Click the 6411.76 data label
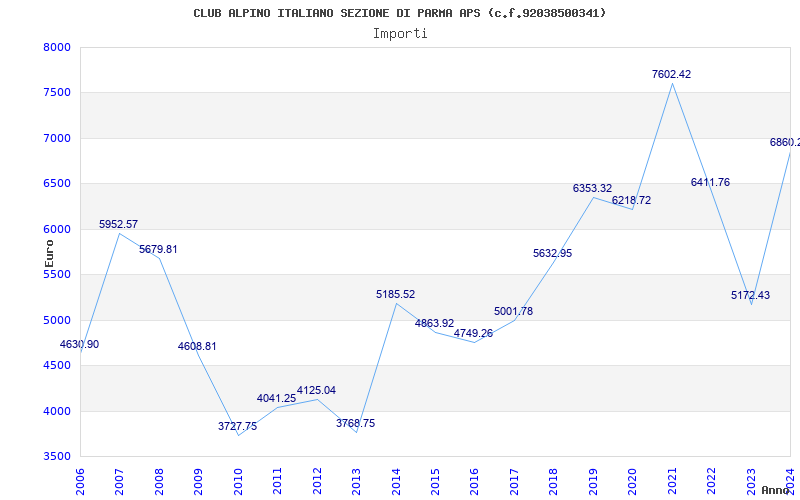Viewport: 800px width, 500px height. click(710, 183)
